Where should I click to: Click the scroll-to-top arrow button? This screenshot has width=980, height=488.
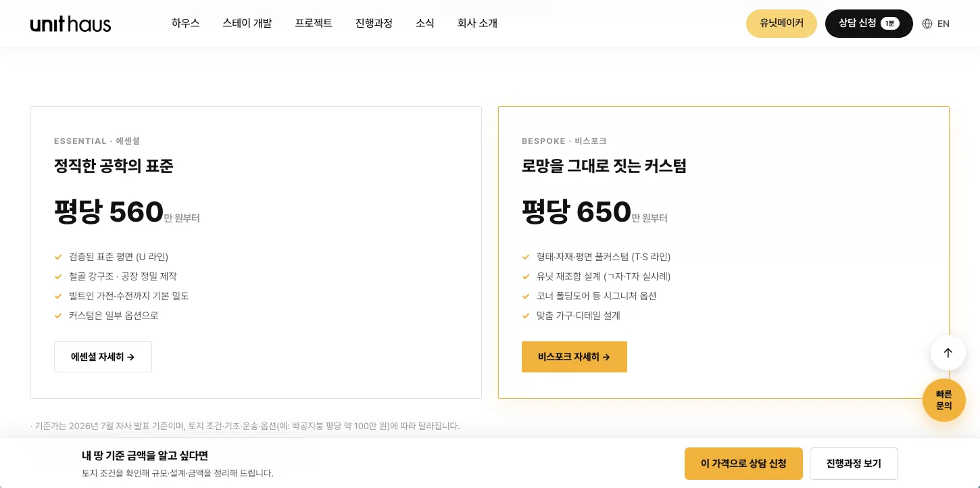point(948,353)
